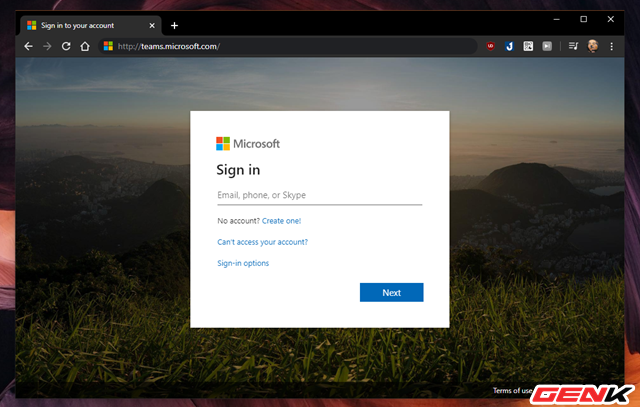640x407 pixels.
Task: Open the media control playlist icon
Action: click(x=573, y=46)
